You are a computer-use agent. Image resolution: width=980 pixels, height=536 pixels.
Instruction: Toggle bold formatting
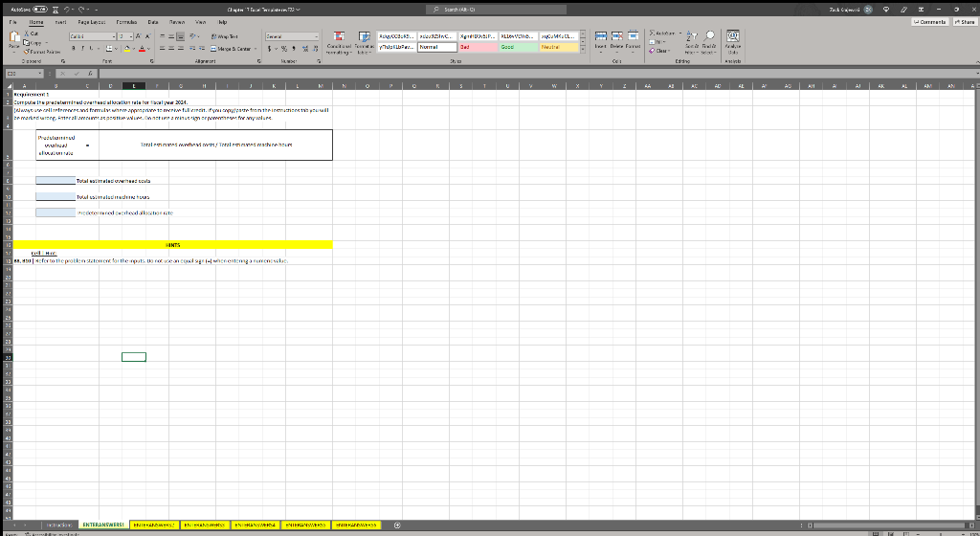pos(73,48)
